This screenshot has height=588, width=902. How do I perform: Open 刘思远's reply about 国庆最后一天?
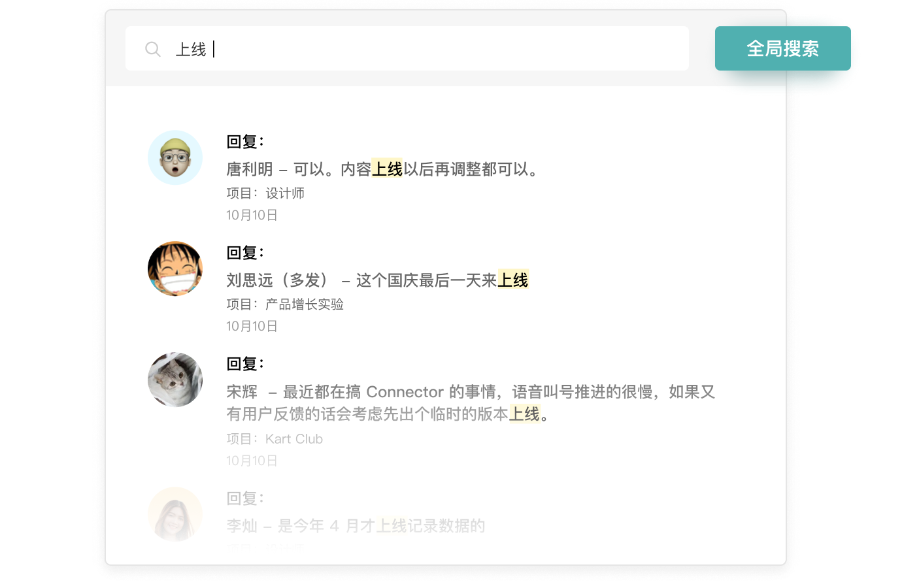point(377,280)
